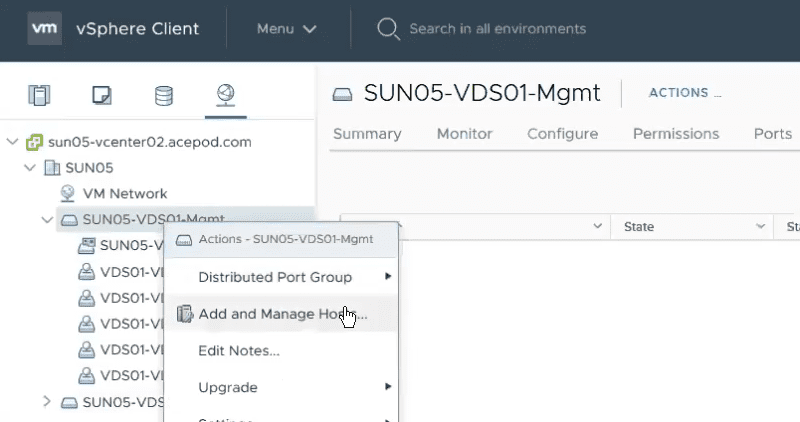The image size is (800, 422).
Task: Select SUN05 datacenter in the tree
Action: (89, 168)
